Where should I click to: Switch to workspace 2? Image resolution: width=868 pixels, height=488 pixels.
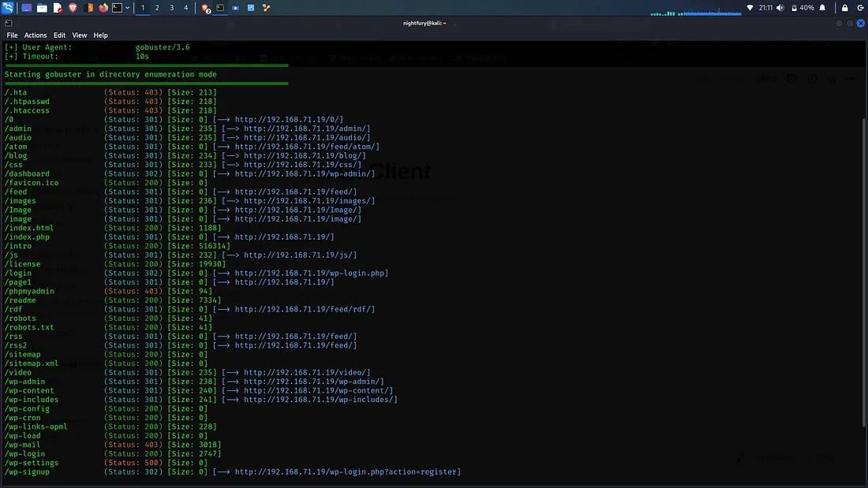pos(157,8)
